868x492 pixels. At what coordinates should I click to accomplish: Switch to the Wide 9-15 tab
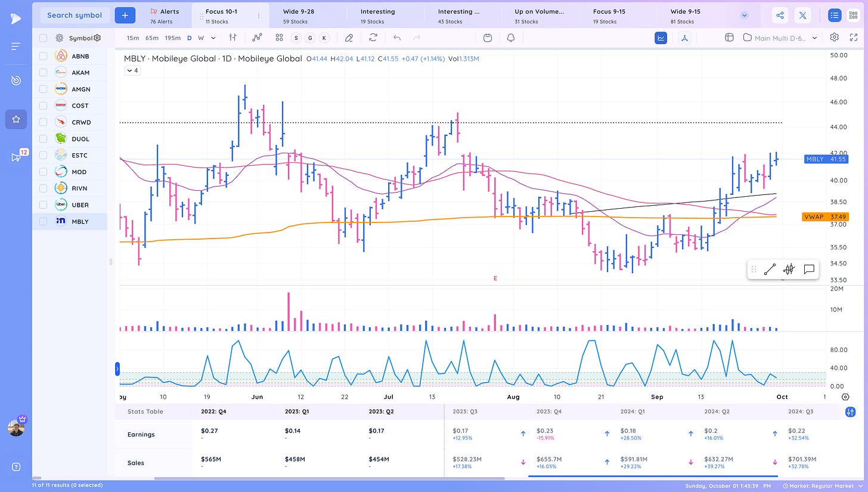click(x=695, y=16)
